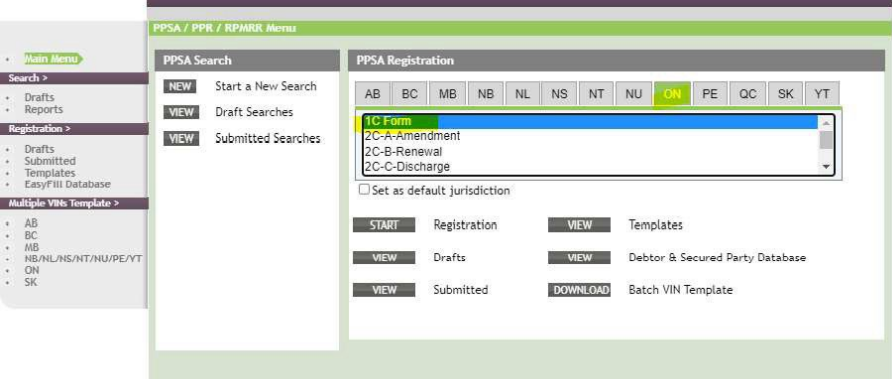Click NEW to start a new search
The image size is (892, 379).
pyautogui.click(x=180, y=86)
